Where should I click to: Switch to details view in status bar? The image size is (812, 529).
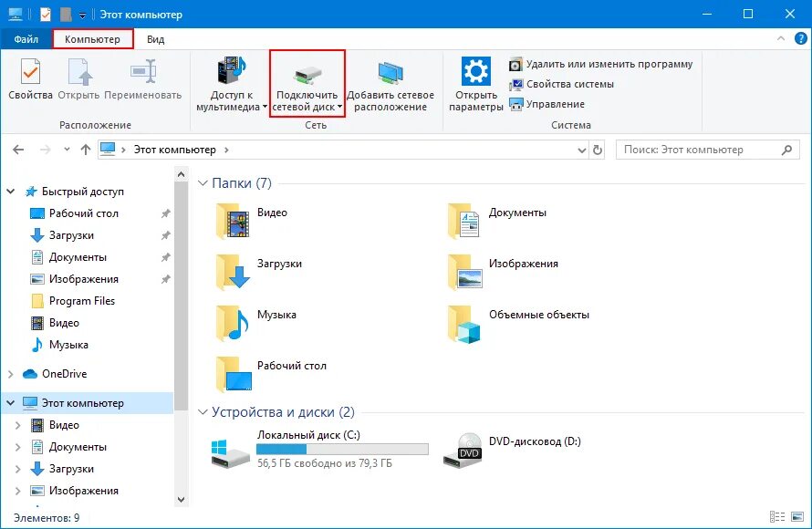(777, 516)
